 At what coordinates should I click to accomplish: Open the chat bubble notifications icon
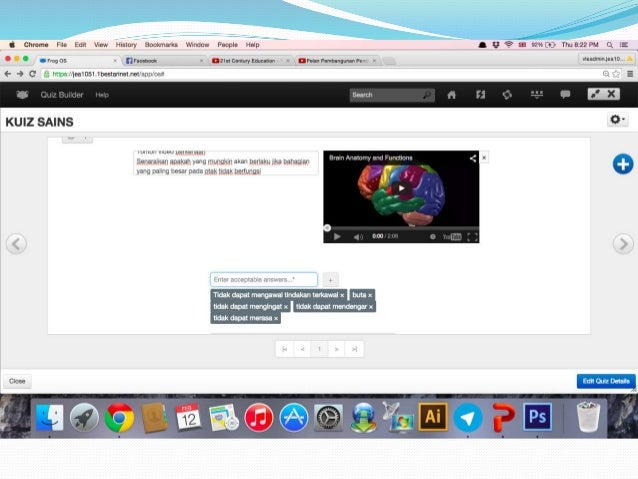565,95
